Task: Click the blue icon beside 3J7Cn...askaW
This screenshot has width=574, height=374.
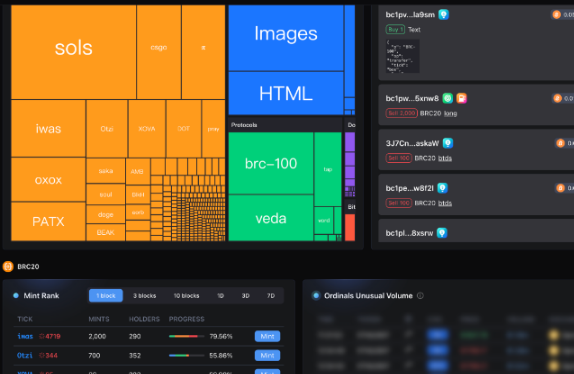Action: [x=448, y=143]
